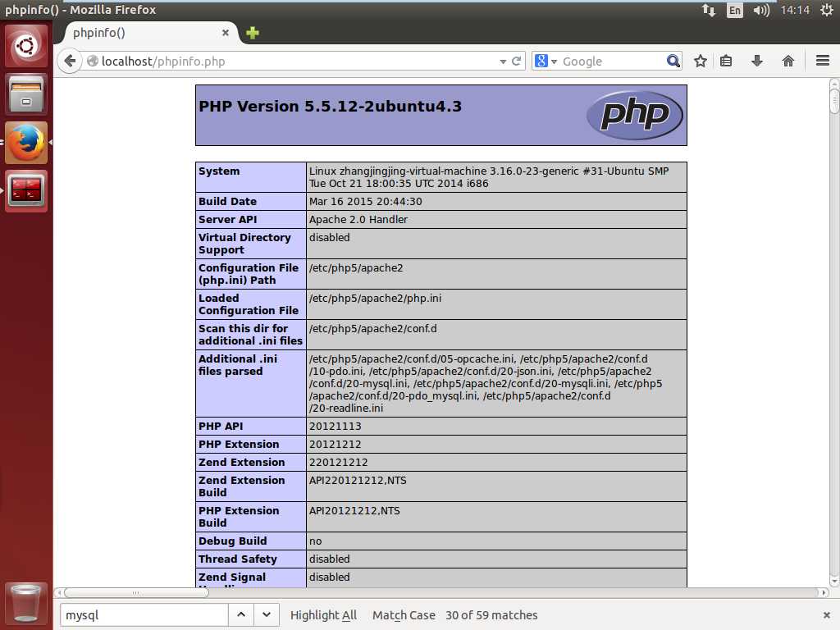Toggle Highlight All in find bar
The image size is (840, 630).
pos(323,615)
